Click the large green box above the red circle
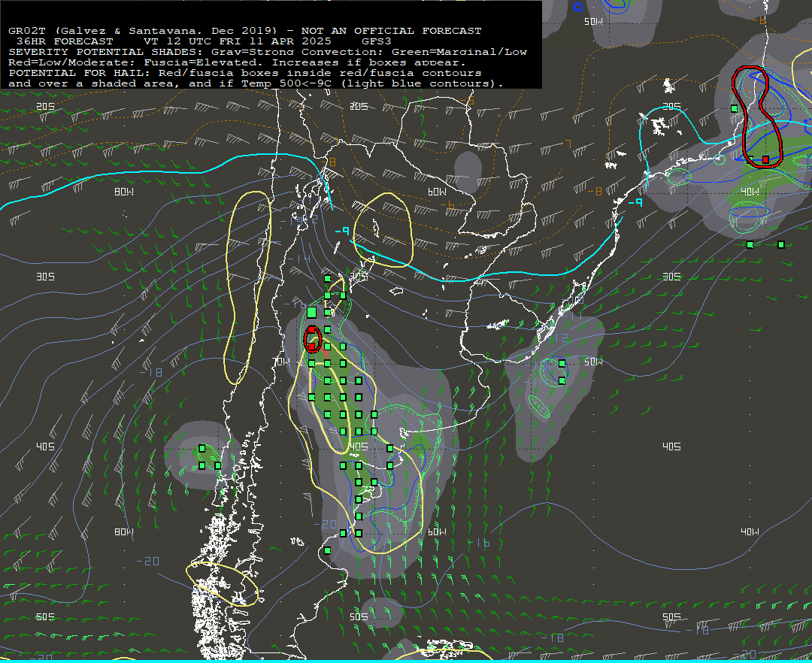This screenshot has height=663, width=812. (x=311, y=312)
